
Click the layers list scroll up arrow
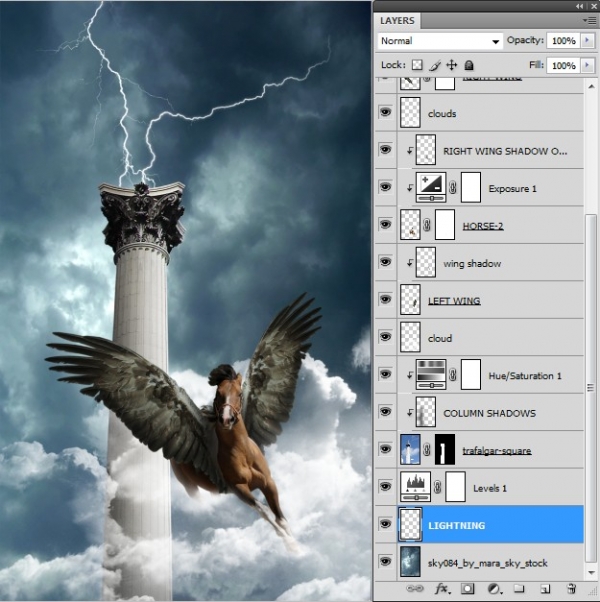click(x=591, y=86)
